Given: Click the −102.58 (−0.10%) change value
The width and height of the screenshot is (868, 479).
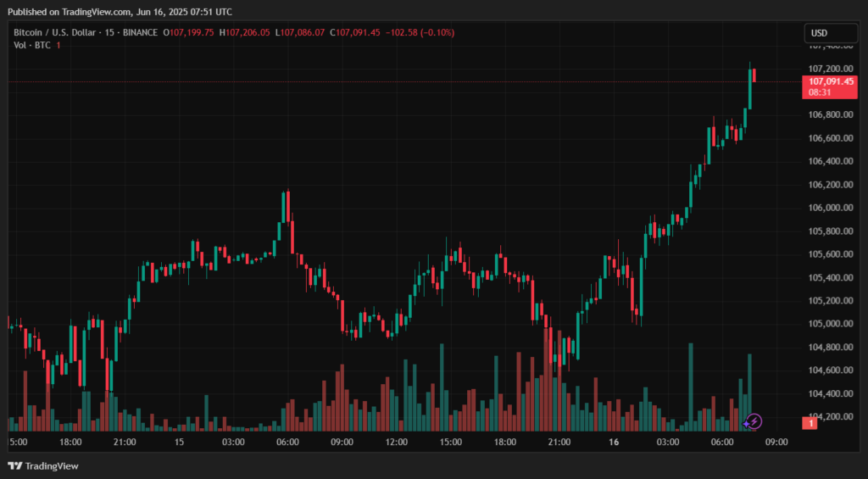Looking at the screenshot, I should [420, 32].
